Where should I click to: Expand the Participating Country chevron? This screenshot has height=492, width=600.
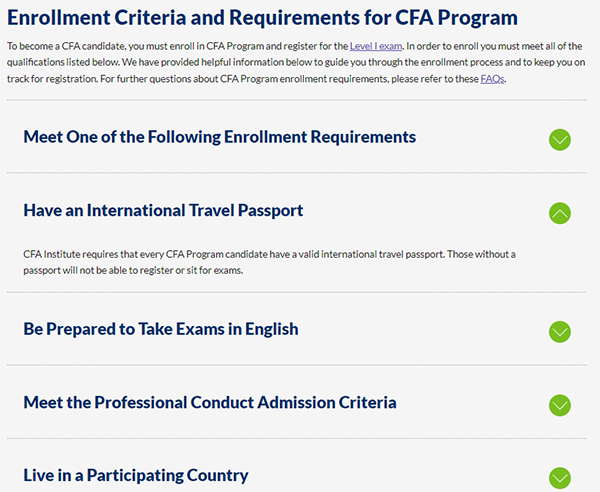(x=560, y=477)
